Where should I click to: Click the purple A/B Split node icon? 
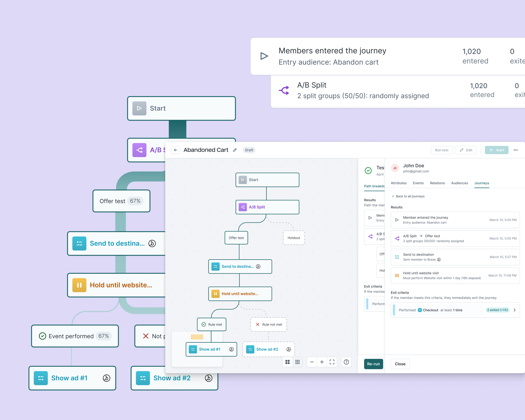243,207
